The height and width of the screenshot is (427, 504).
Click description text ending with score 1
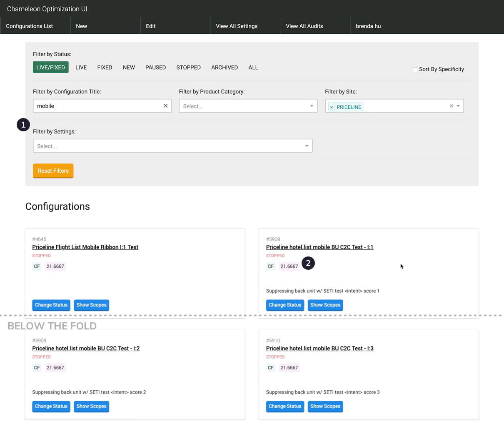click(x=323, y=291)
